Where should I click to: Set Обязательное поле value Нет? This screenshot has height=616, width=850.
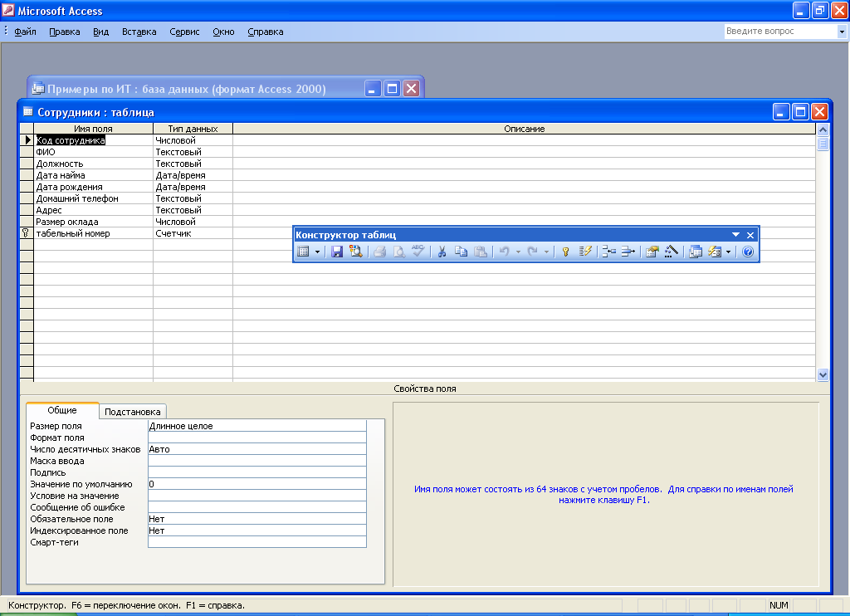pos(257,519)
